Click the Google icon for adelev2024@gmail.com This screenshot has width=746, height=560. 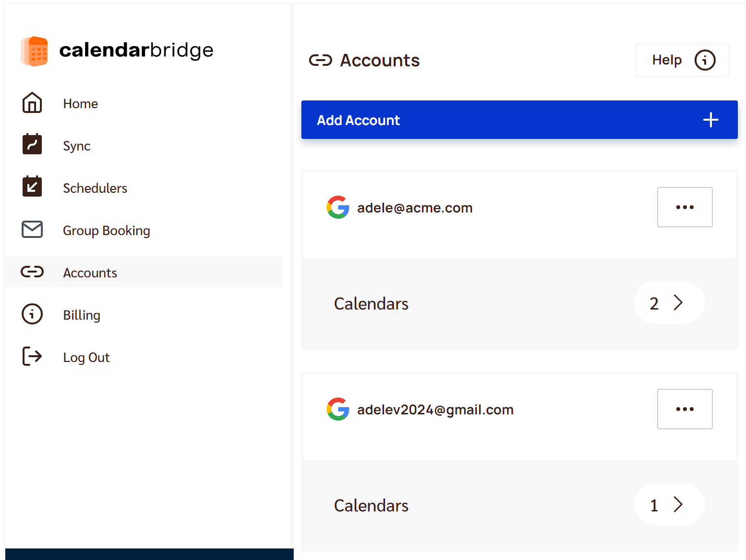tap(338, 409)
